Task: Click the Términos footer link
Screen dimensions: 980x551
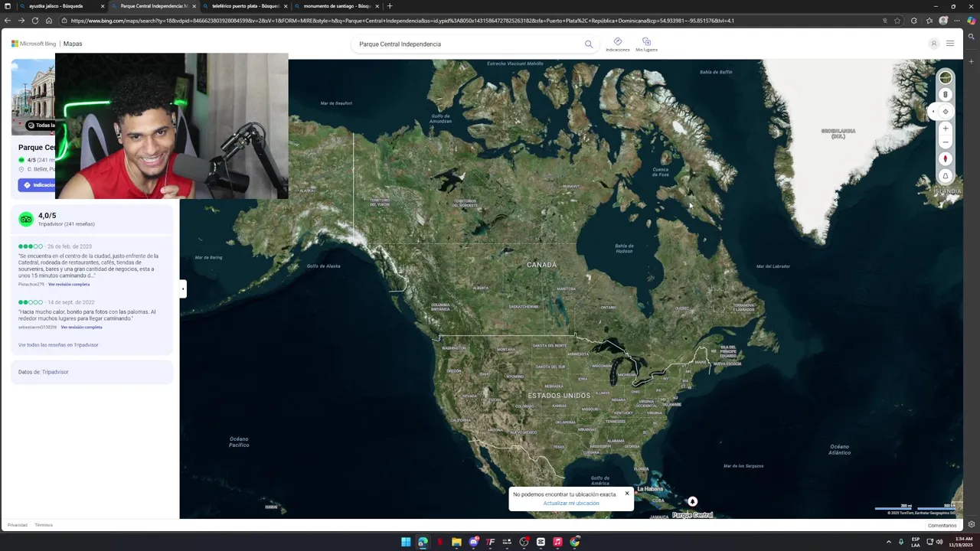Action: click(x=44, y=525)
